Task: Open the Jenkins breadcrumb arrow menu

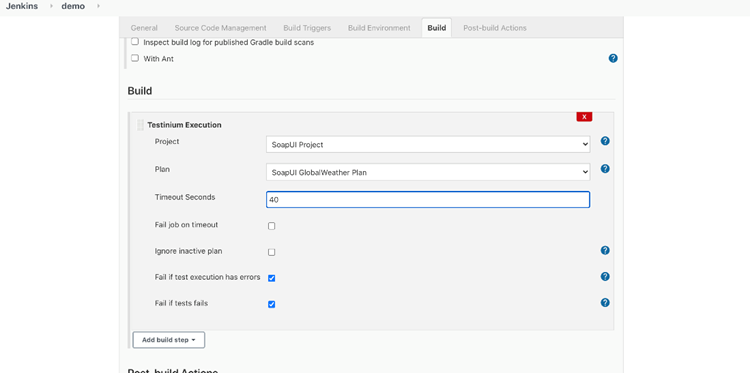Action: click(x=51, y=7)
